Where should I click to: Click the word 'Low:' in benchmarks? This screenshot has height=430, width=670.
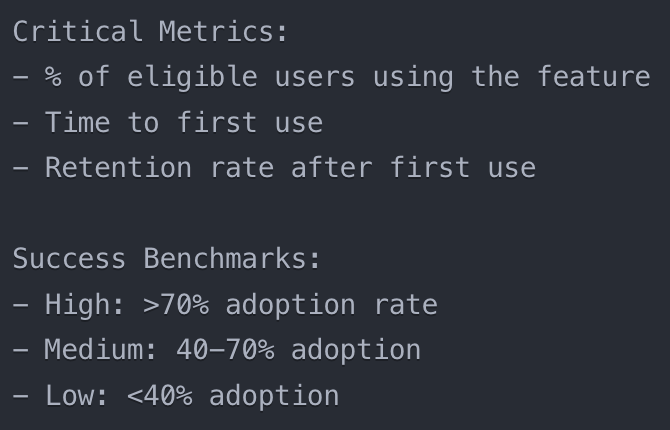[77, 396]
